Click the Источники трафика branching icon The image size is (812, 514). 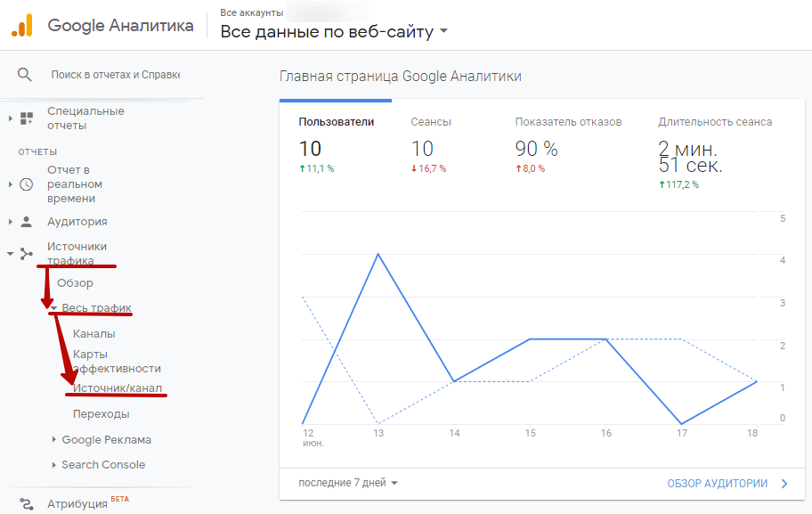point(27,254)
